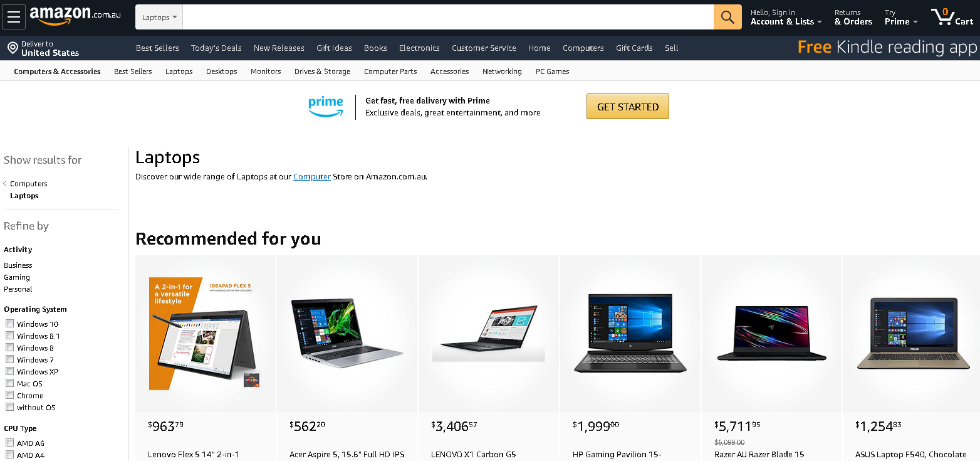
Task: Open the shopping cart icon
Action: point(952,17)
